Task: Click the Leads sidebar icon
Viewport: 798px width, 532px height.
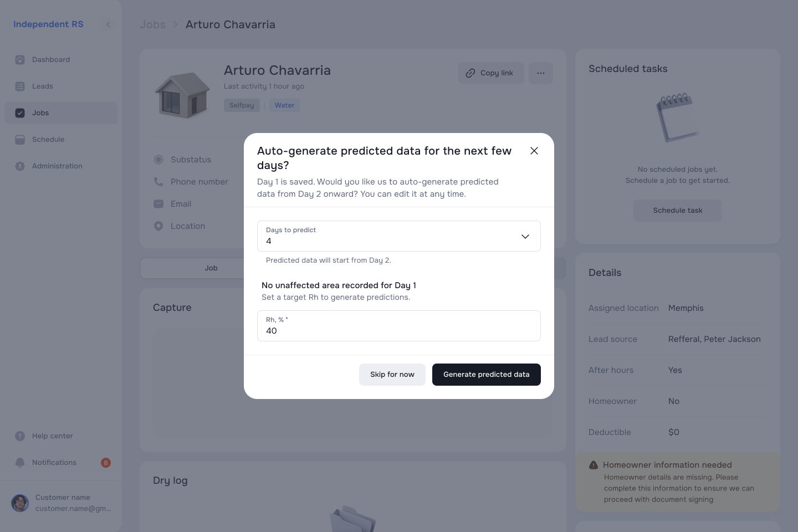Action: (20, 86)
